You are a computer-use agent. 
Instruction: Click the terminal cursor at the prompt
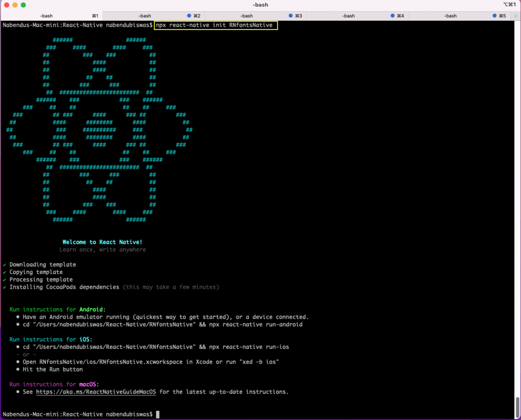coord(158,414)
